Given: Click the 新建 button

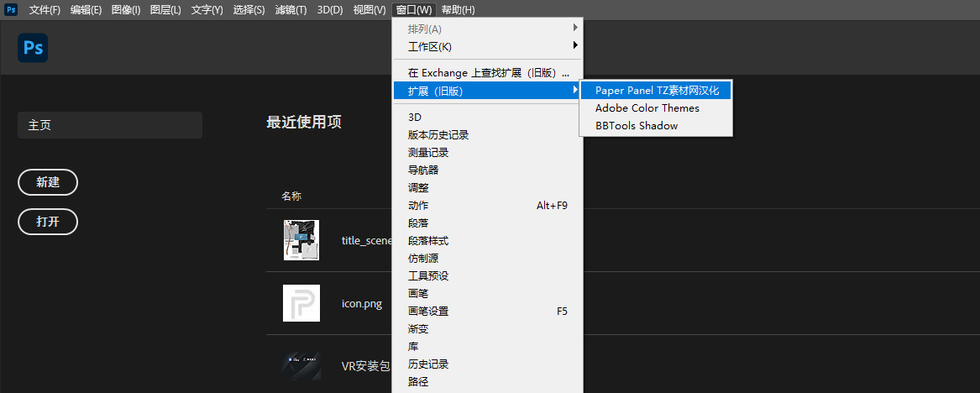Looking at the screenshot, I should coord(48,182).
